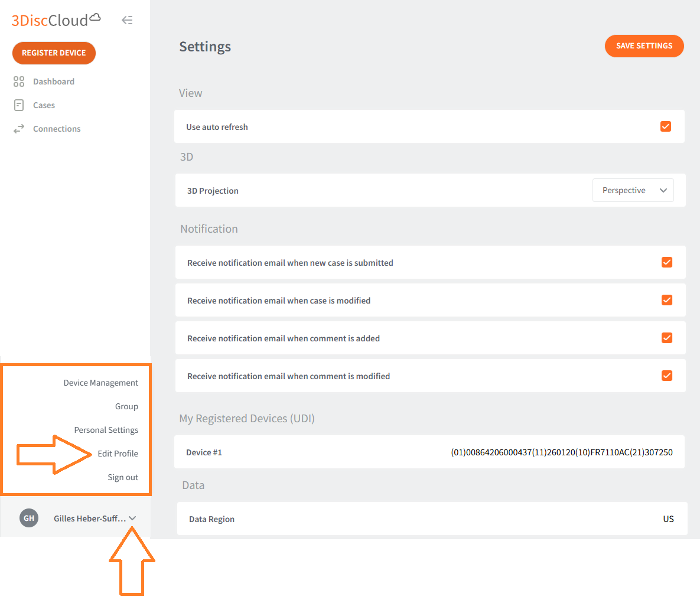Uncheck notification when case is modified
Screen dimensions: 700x600
667,300
